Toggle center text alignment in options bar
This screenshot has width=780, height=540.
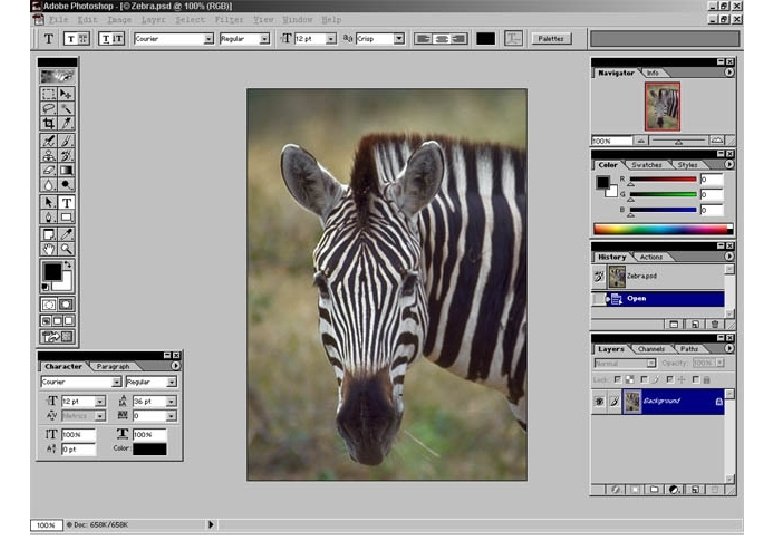(x=441, y=39)
